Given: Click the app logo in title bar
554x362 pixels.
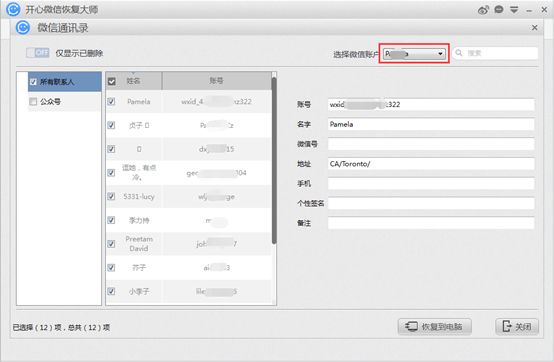Looking at the screenshot, I should point(13,9).
